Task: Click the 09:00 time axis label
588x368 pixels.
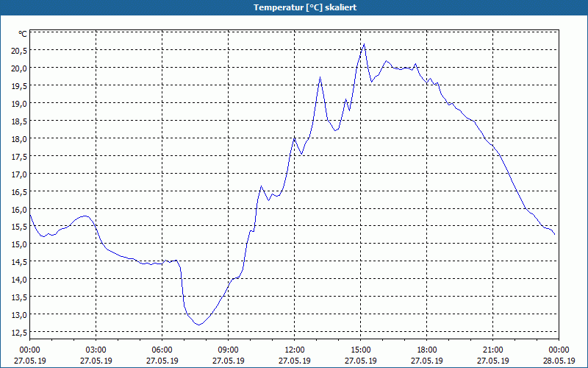Action: tap(229, 350)
